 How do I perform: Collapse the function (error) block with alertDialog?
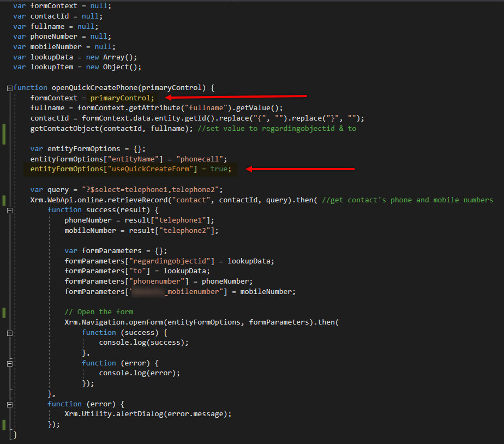tap(9, 404)
